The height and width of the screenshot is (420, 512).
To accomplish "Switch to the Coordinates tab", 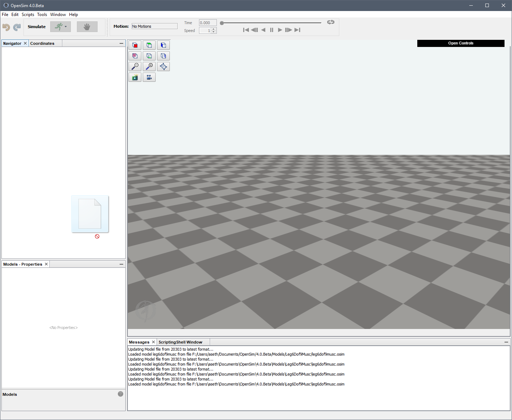I will coord(42,43).
